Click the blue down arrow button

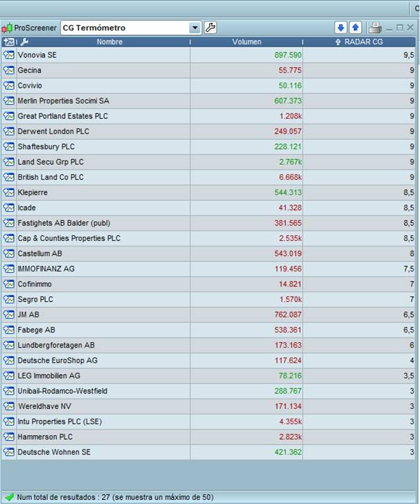point(341,28)
